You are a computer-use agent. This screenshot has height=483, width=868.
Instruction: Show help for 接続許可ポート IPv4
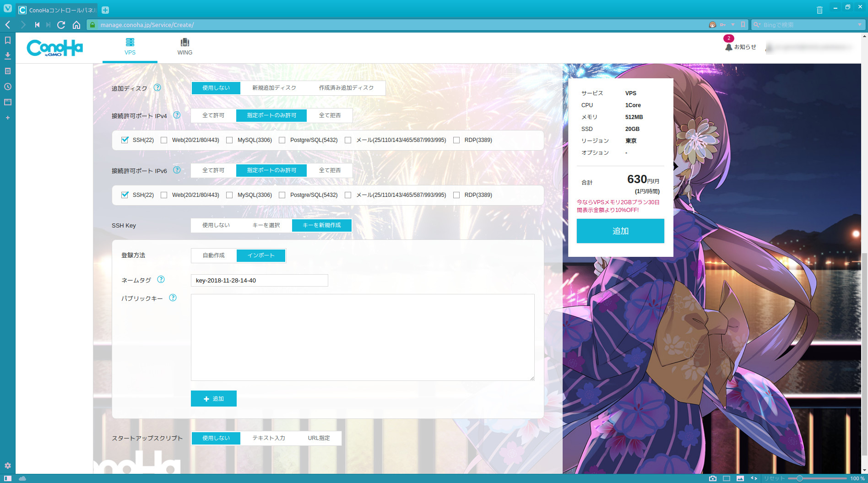point(177,115)
